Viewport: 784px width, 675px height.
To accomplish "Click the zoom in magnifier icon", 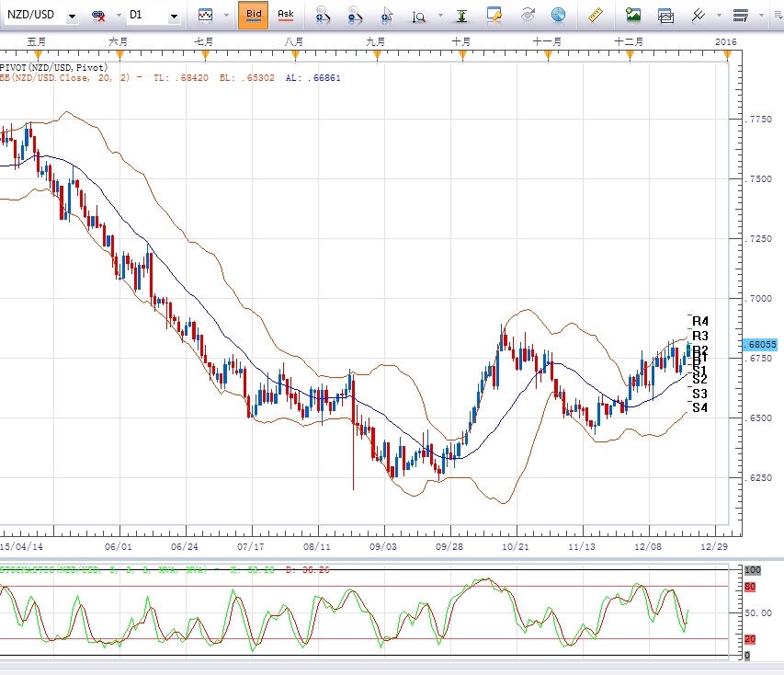I will (322, 15).
